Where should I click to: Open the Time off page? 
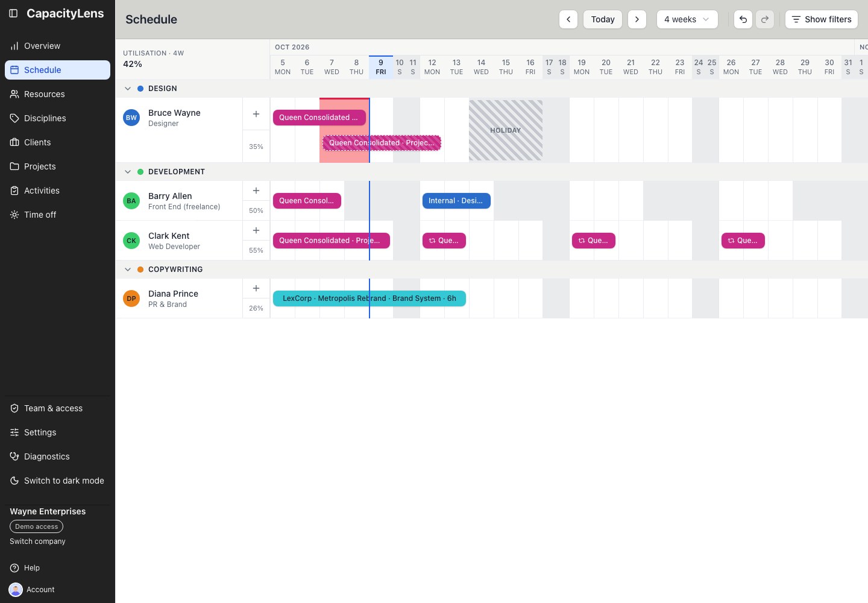(57, 215)
